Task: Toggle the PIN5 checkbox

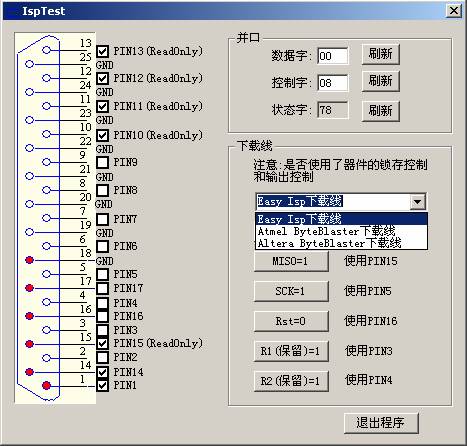Action: [102, 274]
